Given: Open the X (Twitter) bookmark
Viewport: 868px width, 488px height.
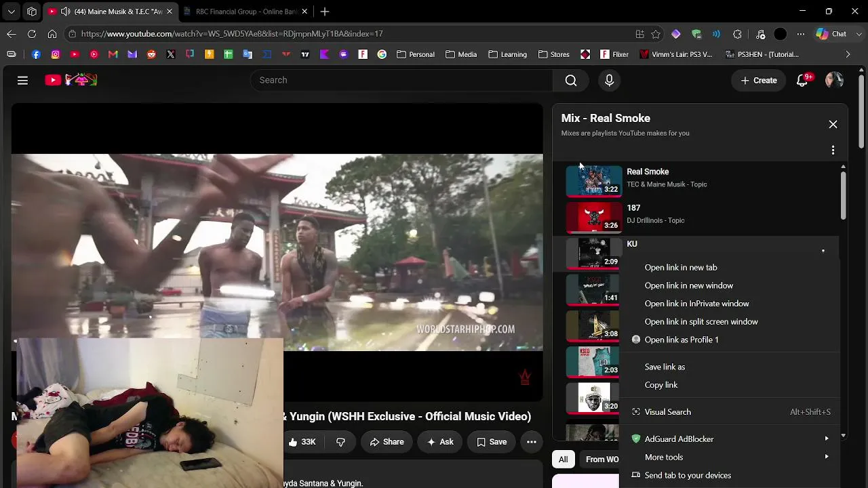Looking at the screenshot, I should 171,54.
